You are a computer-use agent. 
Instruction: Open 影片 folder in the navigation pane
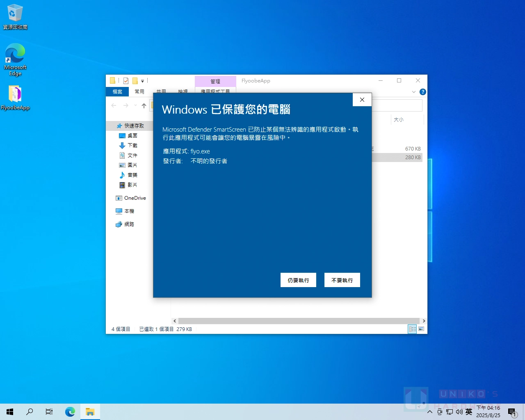coord(132,185)
